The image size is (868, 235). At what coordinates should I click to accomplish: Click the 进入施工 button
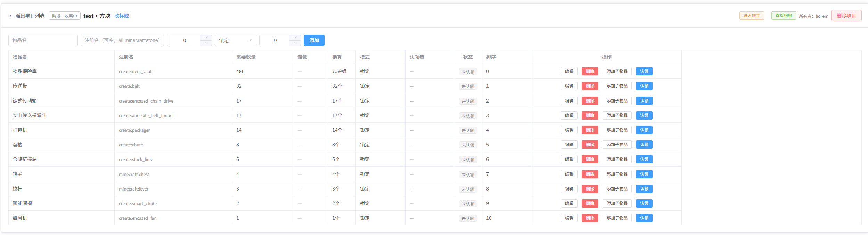pos(752,16)
